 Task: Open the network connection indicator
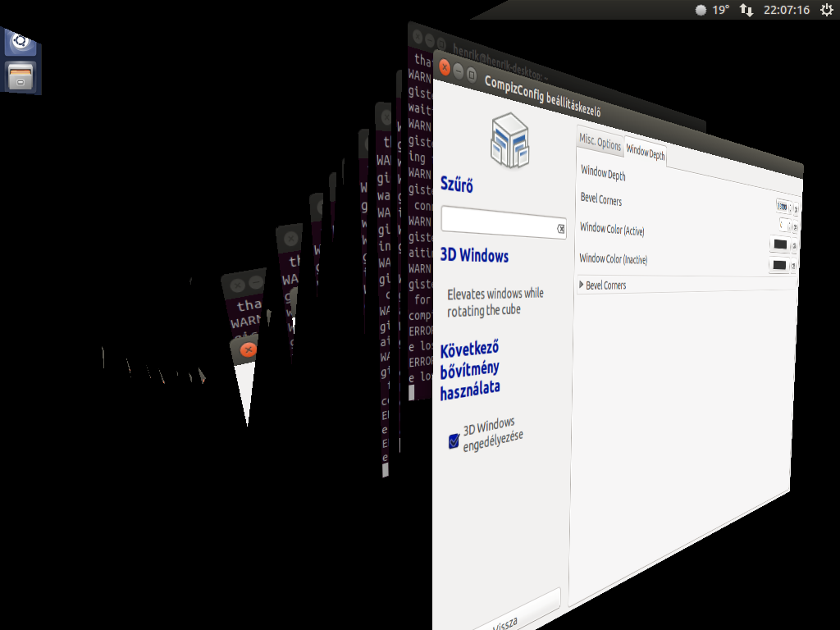coord(746,10)
